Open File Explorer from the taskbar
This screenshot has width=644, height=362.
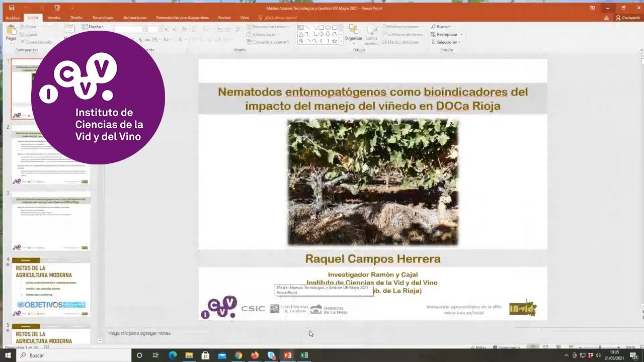(189, 355)
